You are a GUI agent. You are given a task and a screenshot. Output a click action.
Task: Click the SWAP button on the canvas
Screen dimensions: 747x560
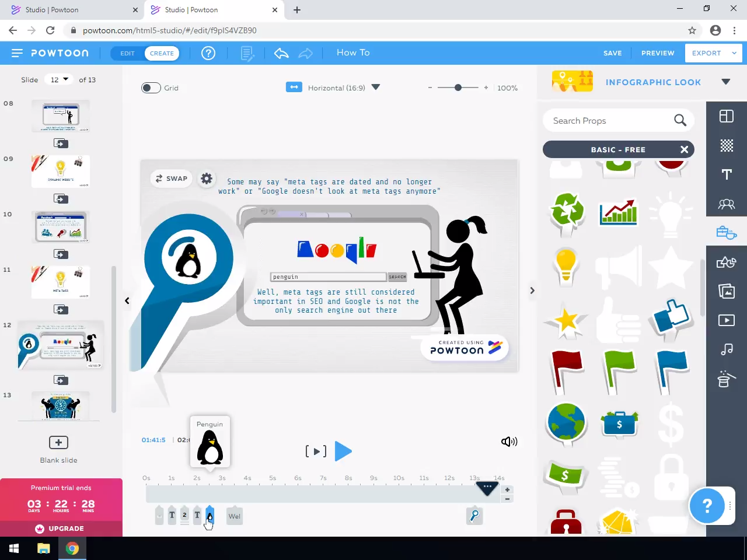[172, 178]
